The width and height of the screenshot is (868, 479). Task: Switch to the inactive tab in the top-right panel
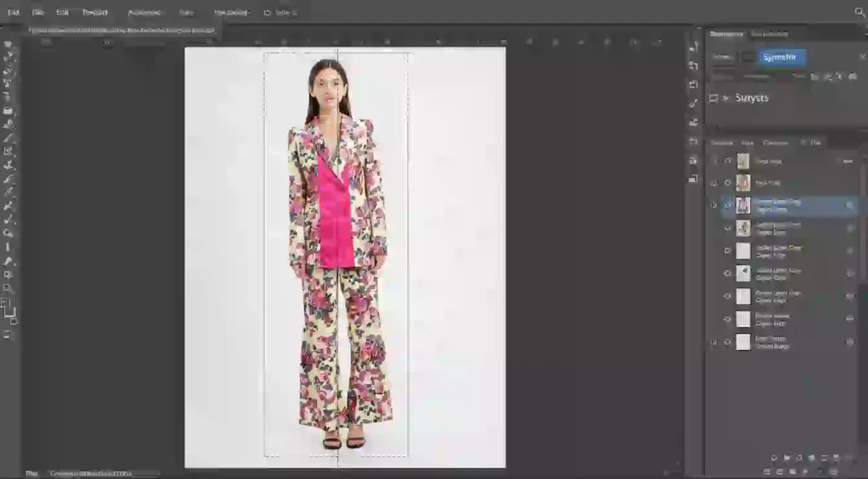pos(770,34)
